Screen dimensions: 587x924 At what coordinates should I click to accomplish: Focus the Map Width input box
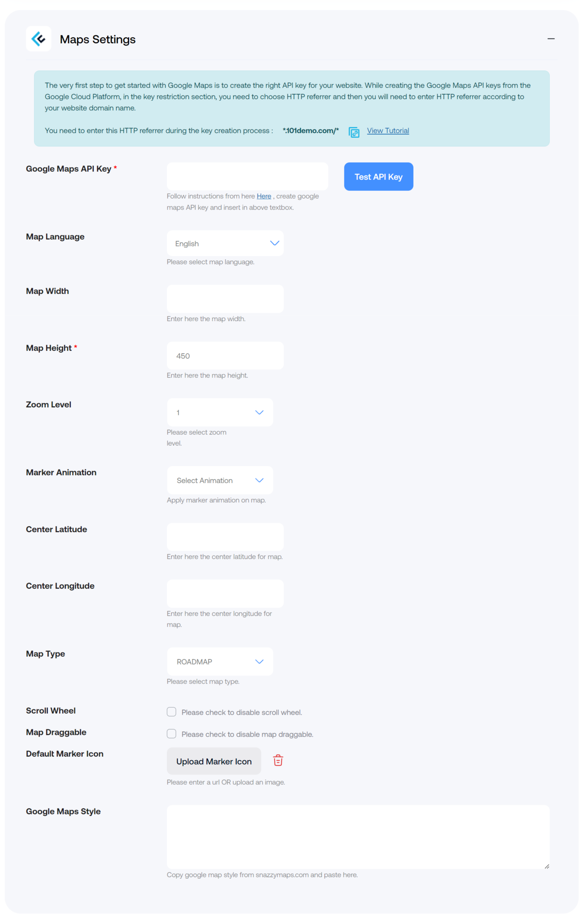pos(225,299)
